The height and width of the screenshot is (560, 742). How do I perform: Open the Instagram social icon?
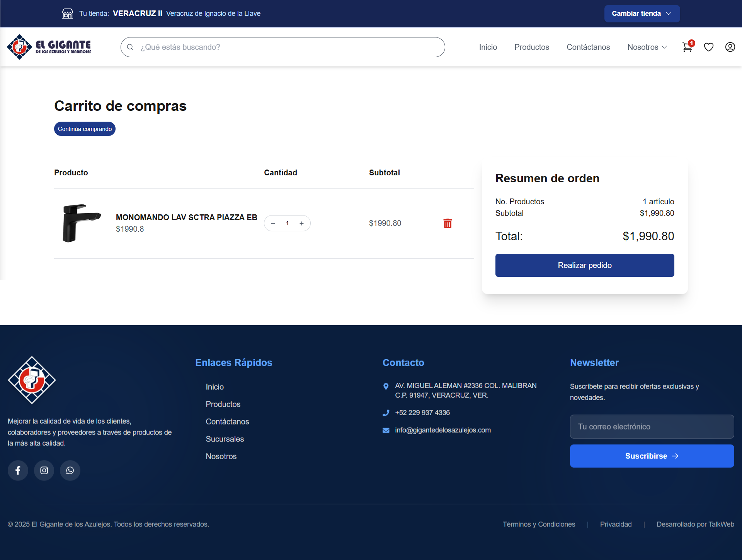(44, 470)
